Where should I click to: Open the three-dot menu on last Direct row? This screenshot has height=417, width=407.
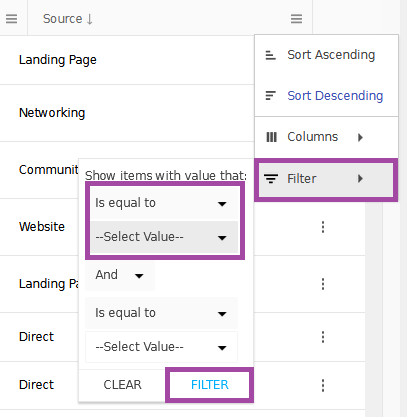click(323, 385)
